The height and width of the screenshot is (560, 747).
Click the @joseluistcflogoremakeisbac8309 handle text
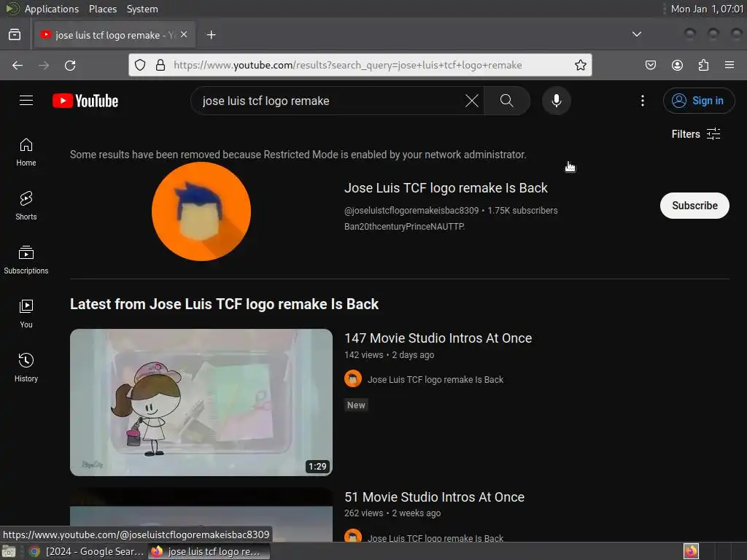[411, 211]
